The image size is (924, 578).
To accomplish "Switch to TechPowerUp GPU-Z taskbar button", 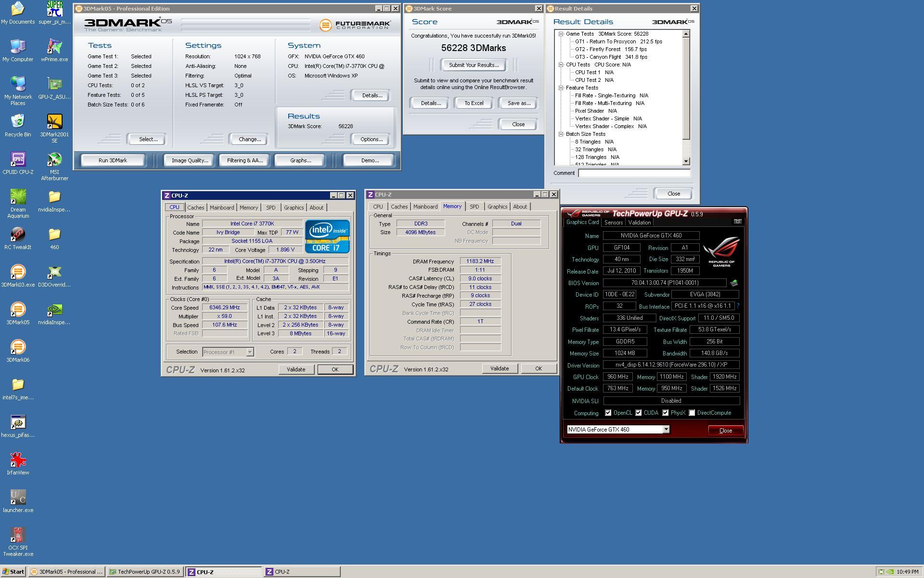I will [x=145, y=572].
